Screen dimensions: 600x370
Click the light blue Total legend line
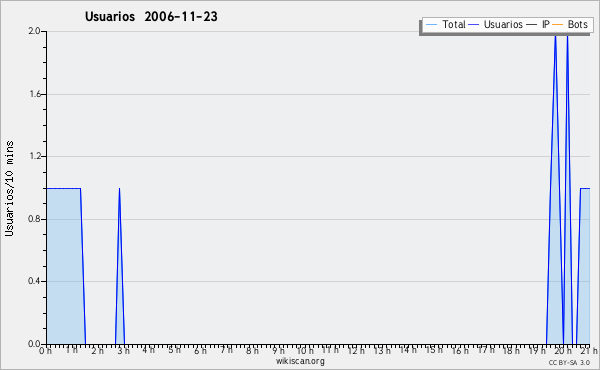coord(431,25)
